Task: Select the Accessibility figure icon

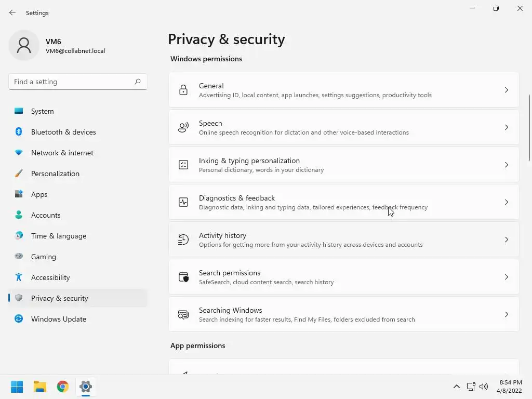Action: click(19, 277)
